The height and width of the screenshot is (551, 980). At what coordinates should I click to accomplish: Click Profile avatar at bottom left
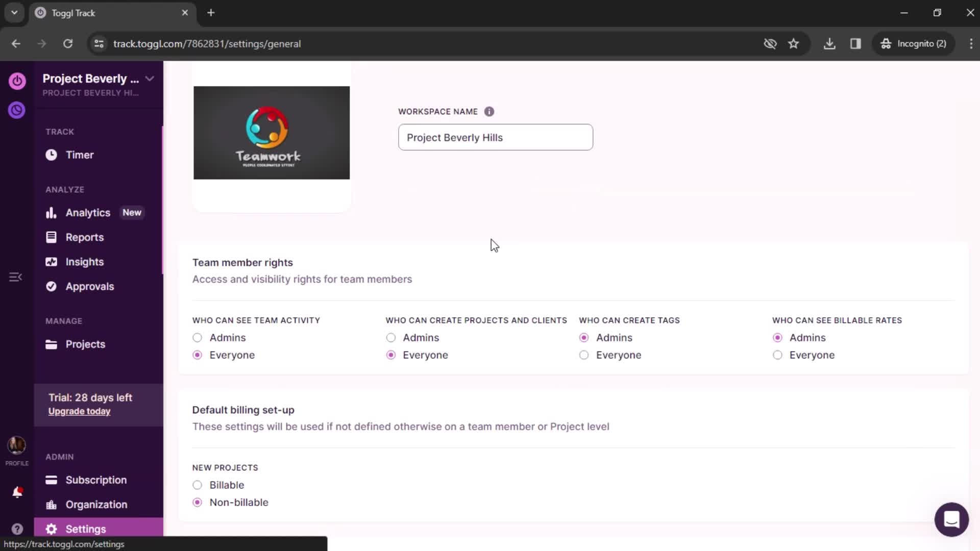[16, 445]
